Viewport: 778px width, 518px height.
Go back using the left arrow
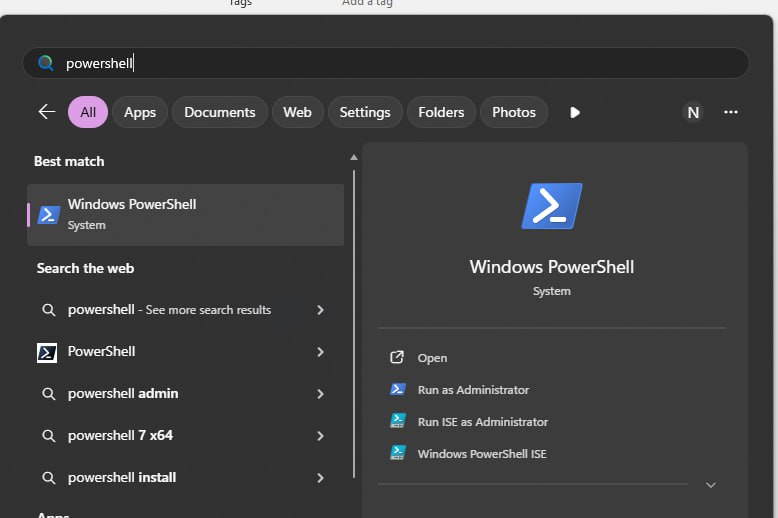(47, 112)
